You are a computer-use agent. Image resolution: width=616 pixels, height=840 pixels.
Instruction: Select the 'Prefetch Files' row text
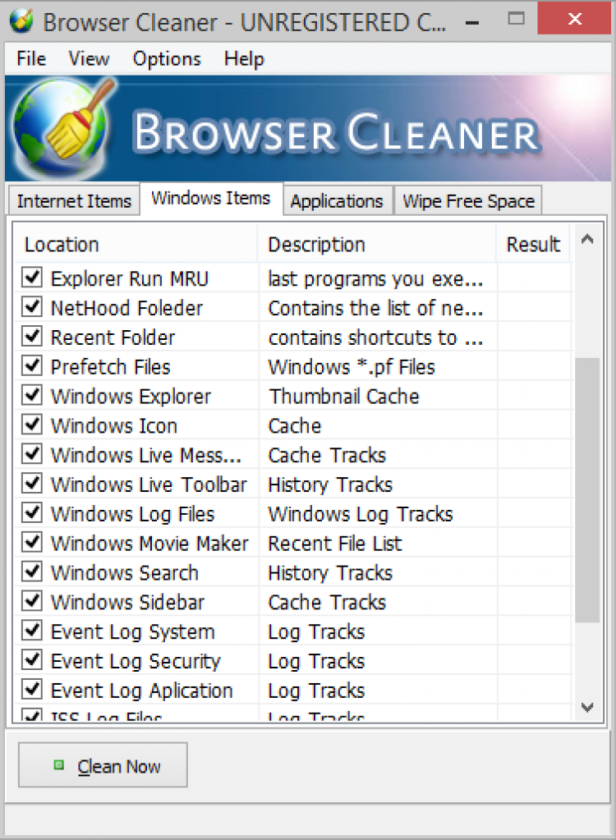tap(110, 367)
